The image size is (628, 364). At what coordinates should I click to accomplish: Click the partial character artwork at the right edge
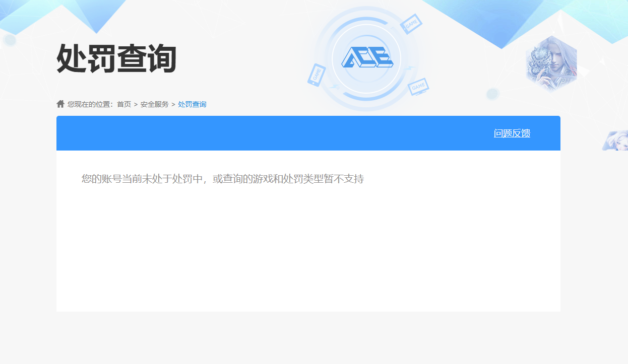coord(619,141)
